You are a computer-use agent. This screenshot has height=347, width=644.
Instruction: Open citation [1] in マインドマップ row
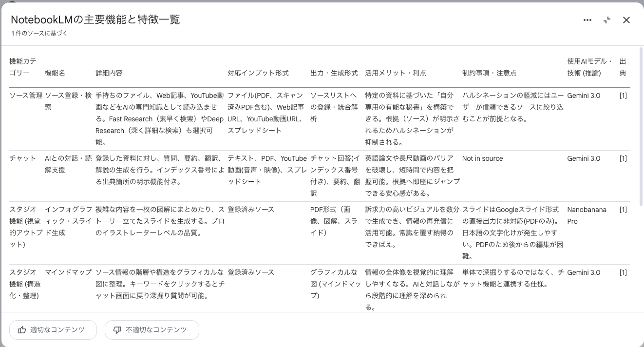tap(623, 272)
